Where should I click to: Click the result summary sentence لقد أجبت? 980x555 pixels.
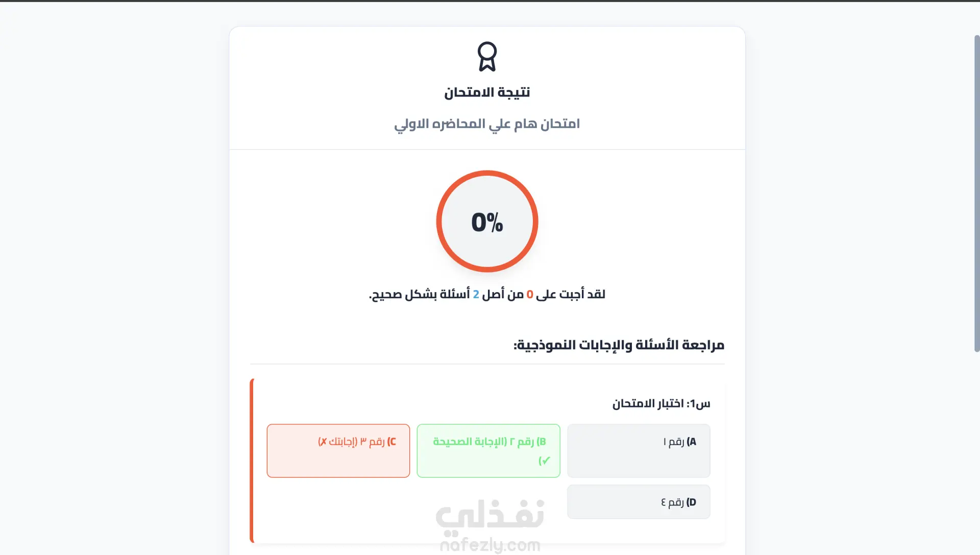(x=487, y=295)
